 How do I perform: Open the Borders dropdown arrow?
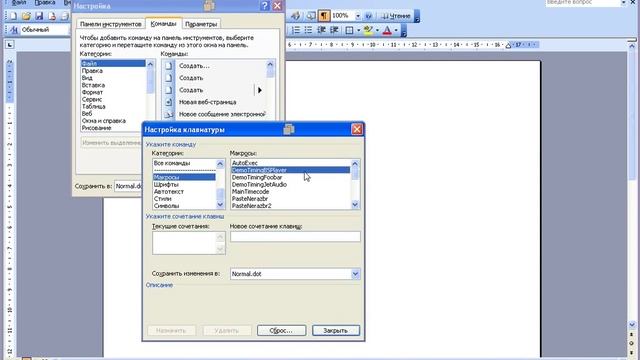(x=358, y=30)
